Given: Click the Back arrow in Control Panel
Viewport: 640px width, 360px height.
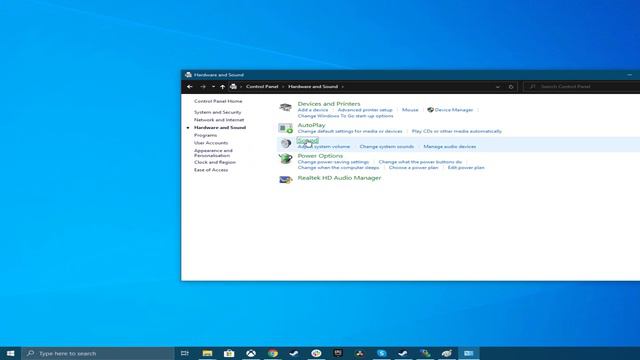Looking at the screenshot, I should 190,87.
